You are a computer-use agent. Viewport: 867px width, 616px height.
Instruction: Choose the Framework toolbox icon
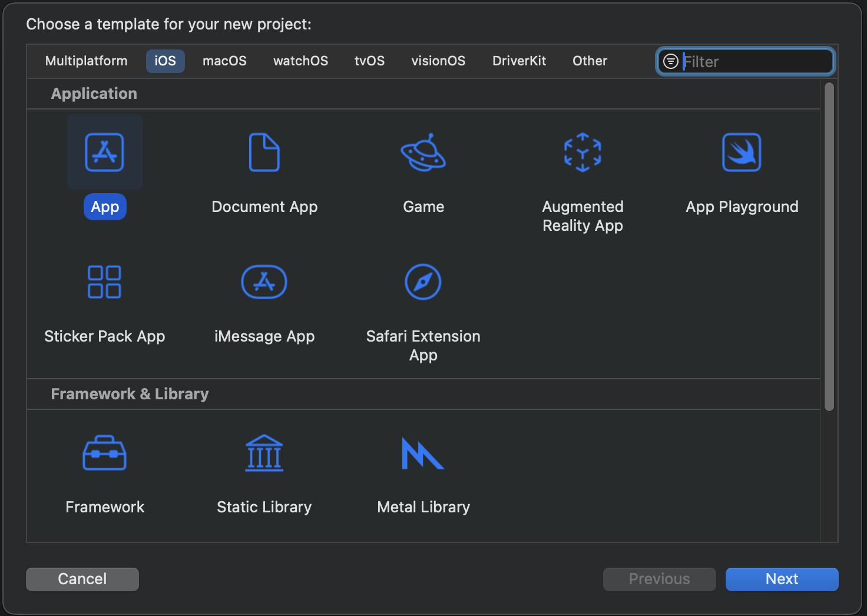(x=104, y=453)
